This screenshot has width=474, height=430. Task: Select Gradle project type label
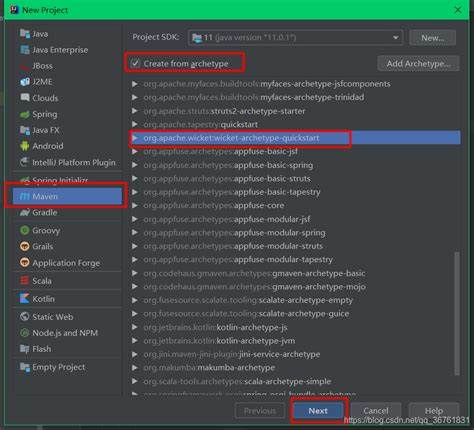(x=45, y=212)
